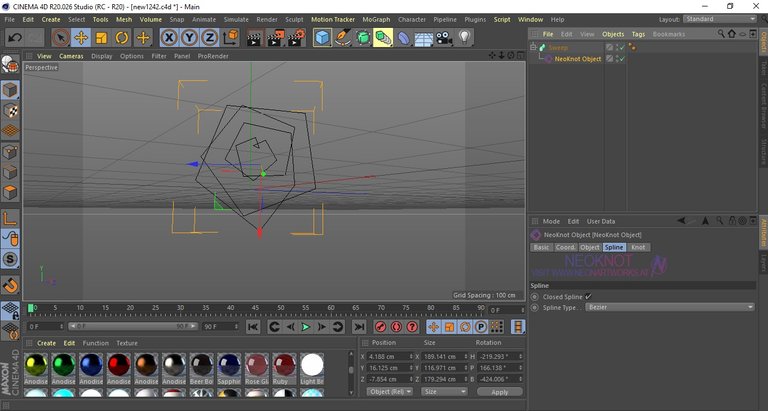Screen dimensions: 768x411
Task: Click Render View clapperboard icon
Action: point(254,38)
